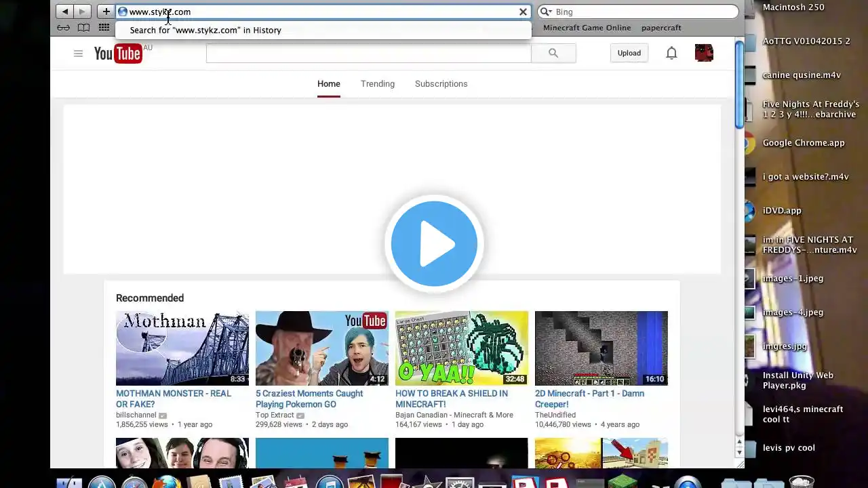Click the Safari back arrow
This screenshot has width=868, height=488.
(65, 12)
